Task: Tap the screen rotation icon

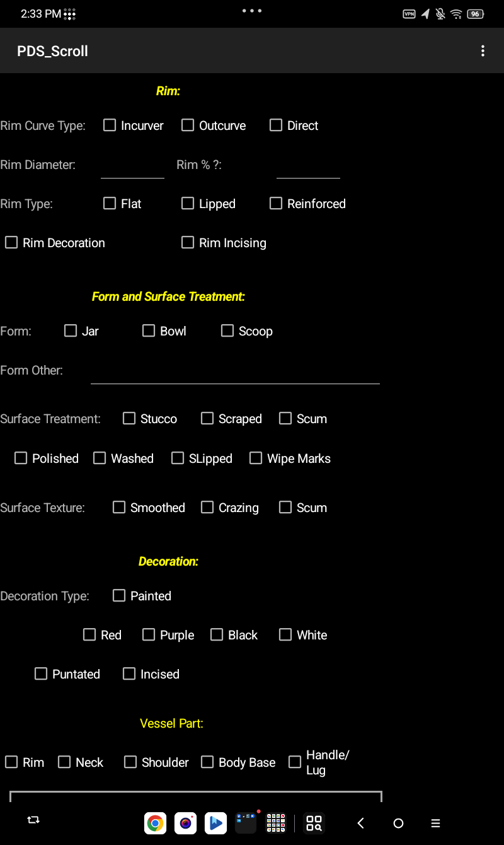Action: pos(33,820)
